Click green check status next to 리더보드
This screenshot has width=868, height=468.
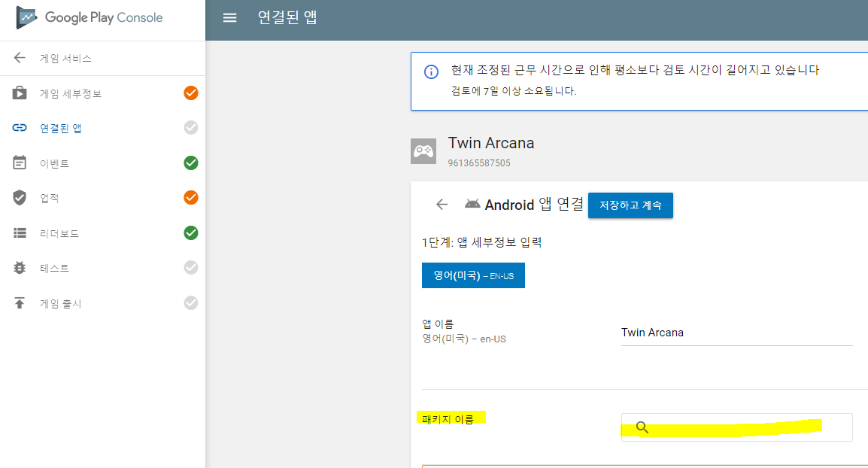click(x=191, y=233)
